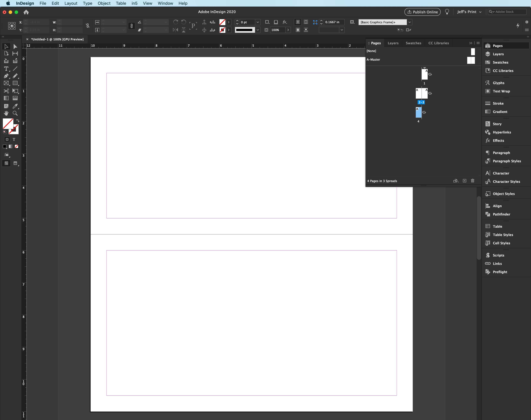This screenshot has width=531, height=420.
Task: Select the Type tool
Action: coord(6,69)
